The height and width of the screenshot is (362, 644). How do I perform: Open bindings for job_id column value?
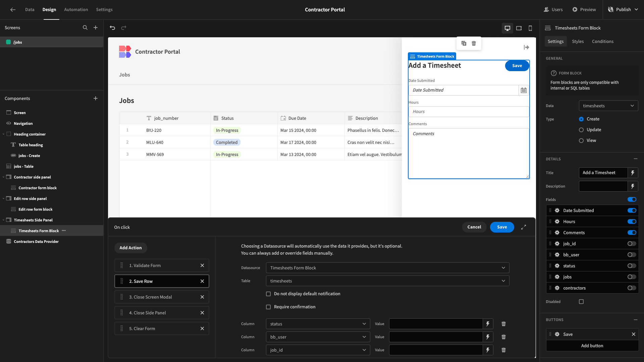[x=488, y=350]
